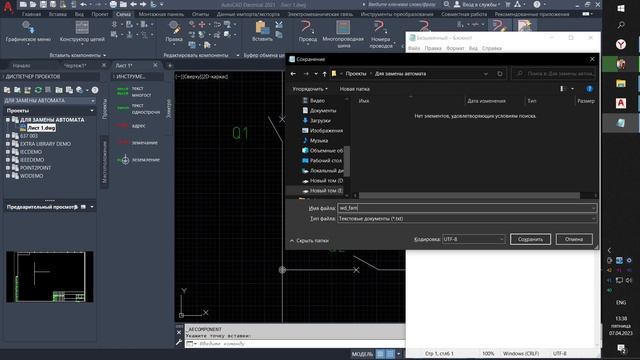
Task: Click back arrow in Save dialog
Action: coord(293,74)
